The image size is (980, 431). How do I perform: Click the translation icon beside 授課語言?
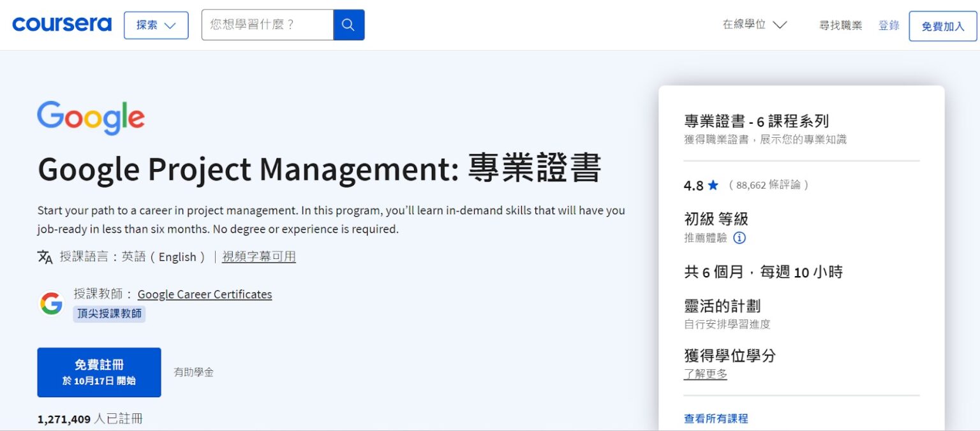[x=44, y=257]
